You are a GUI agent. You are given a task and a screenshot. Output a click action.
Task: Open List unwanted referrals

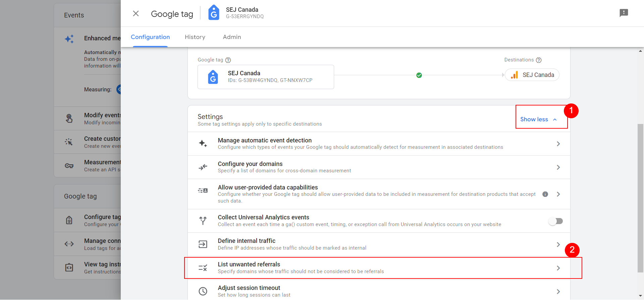tap(379, 268)
